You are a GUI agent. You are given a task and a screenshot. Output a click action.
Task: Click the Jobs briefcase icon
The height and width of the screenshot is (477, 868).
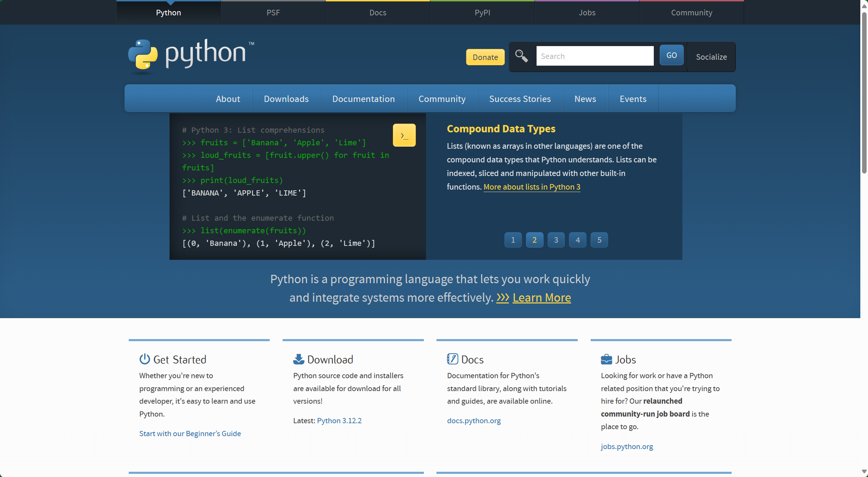tap(606, 359)
